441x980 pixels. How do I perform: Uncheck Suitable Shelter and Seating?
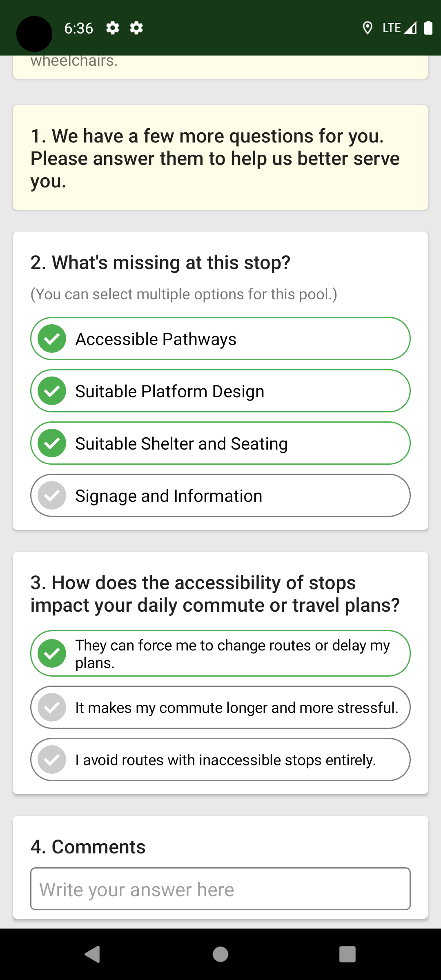[x=220, y=443]
